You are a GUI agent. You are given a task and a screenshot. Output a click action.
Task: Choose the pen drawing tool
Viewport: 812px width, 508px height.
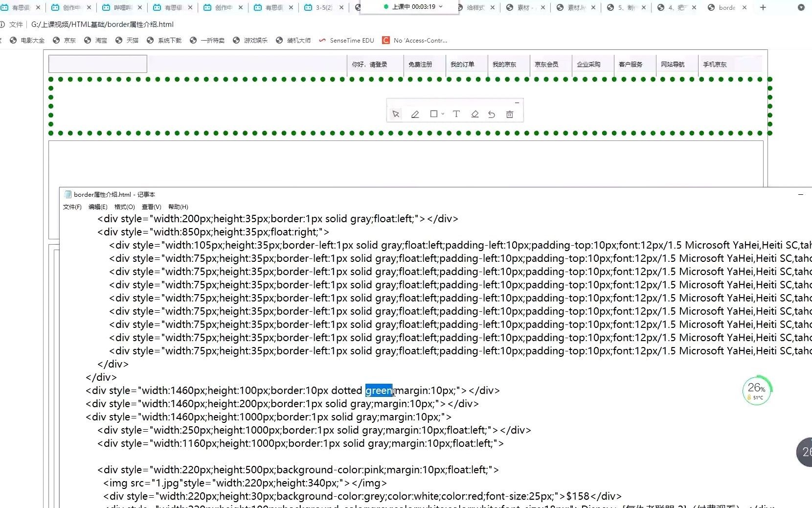(x=415, y=114)
